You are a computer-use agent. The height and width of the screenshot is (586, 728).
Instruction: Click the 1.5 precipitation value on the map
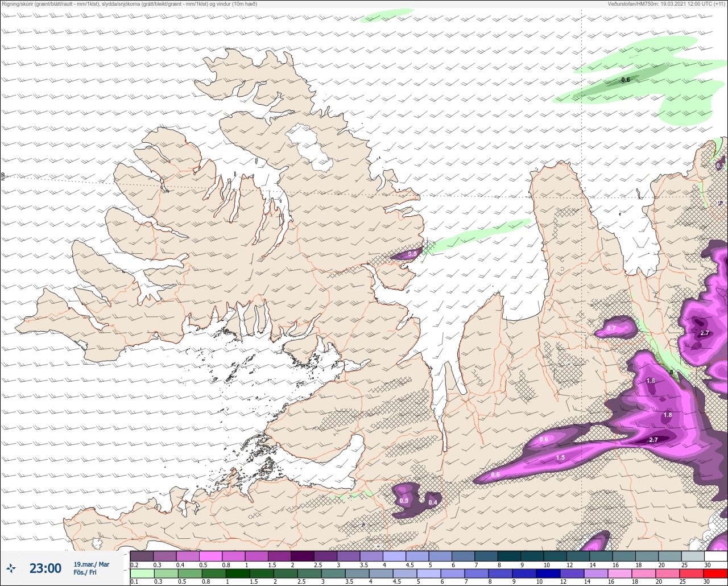click(x=560, y=457)
